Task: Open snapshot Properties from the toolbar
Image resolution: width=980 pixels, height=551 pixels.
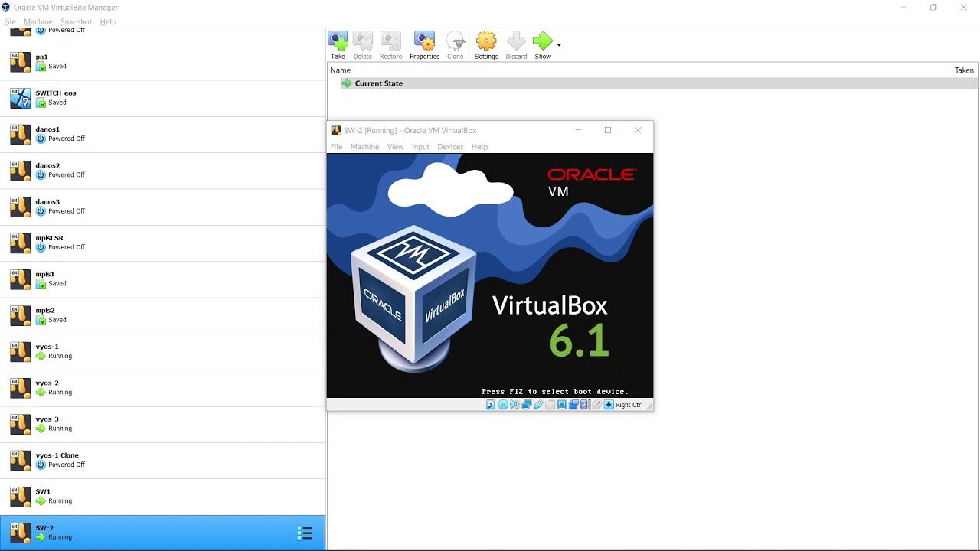Action: [424, 45]
